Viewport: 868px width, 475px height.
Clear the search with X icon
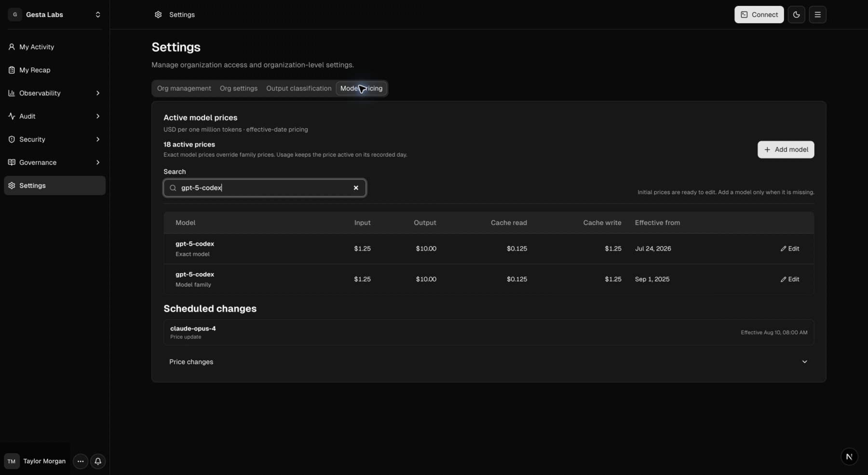[356, 188]
